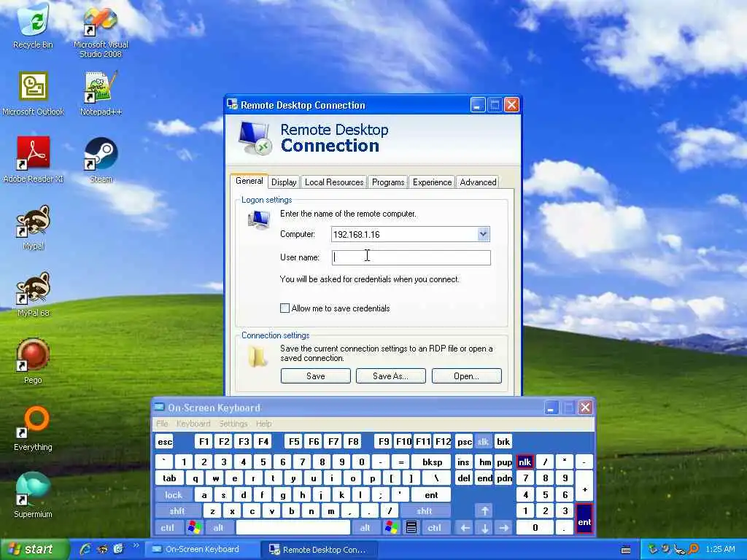Image resolution: width=747 pixels, height=560 pixels.
Task: Click the del key on keyboard
Action: point(464,478)
